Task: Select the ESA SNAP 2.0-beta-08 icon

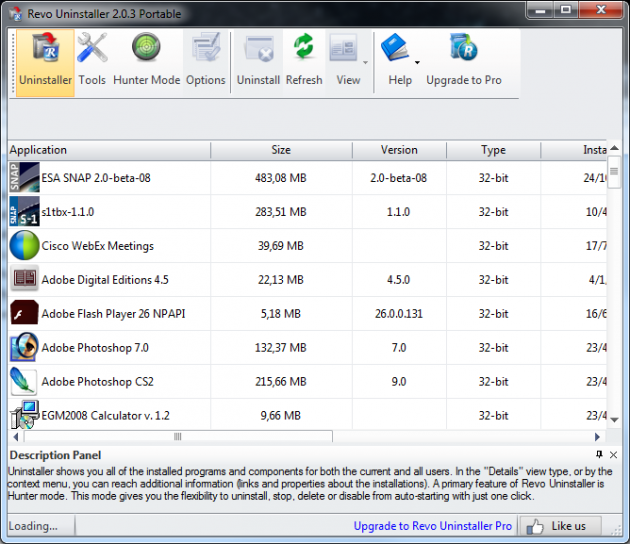Action: [25, 178]
